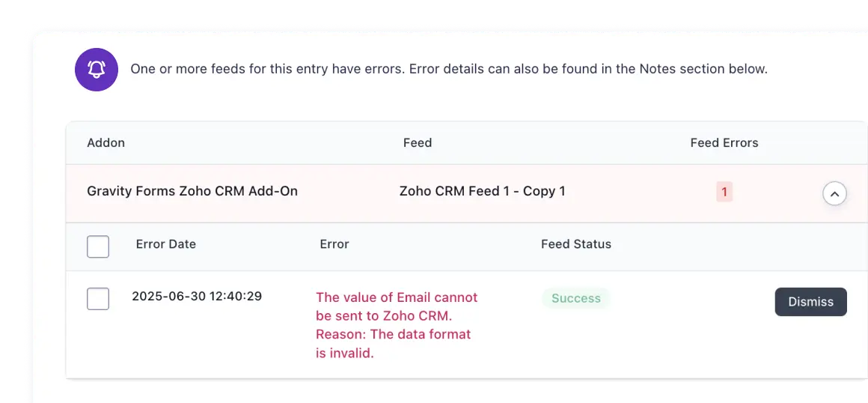868x403 pixels.
Task: Click the Feed Status column header
Action: click(x=576, y=244)
